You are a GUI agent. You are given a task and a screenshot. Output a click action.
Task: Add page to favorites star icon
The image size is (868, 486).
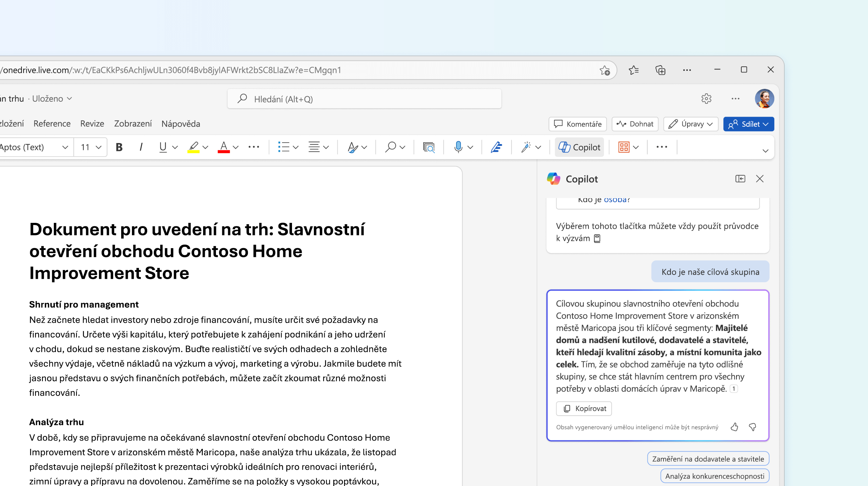(x=605, y=70)
